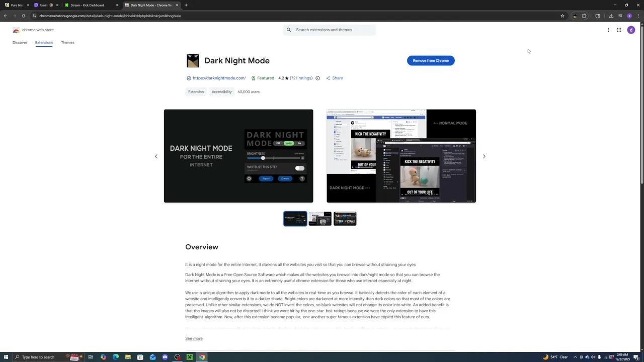This screenshot has height=362, width=644.
Task: Open the Windows Start menu
Action: (x=6, y=357)
